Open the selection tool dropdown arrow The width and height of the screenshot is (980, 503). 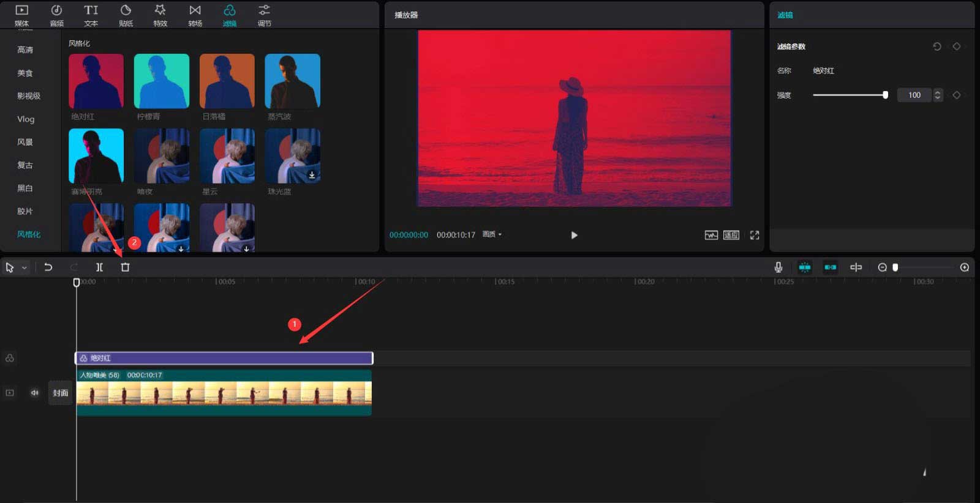tap(24, 268)
